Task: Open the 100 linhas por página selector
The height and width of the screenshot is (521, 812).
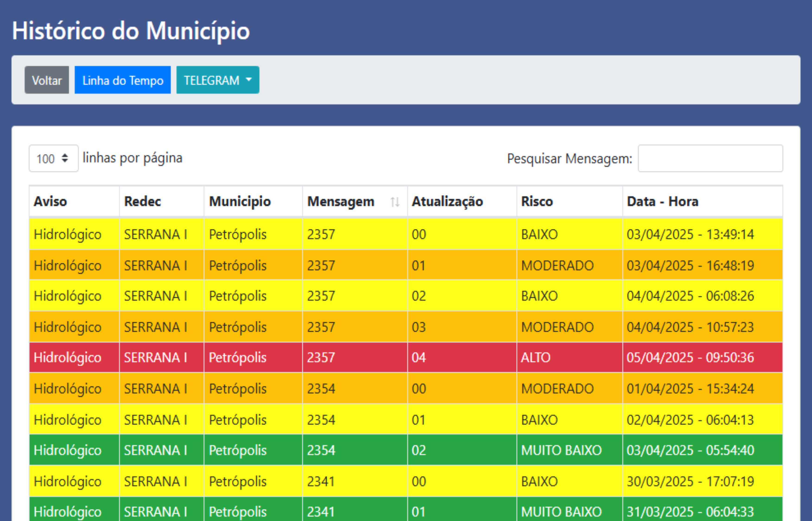Action: point(54,158)
